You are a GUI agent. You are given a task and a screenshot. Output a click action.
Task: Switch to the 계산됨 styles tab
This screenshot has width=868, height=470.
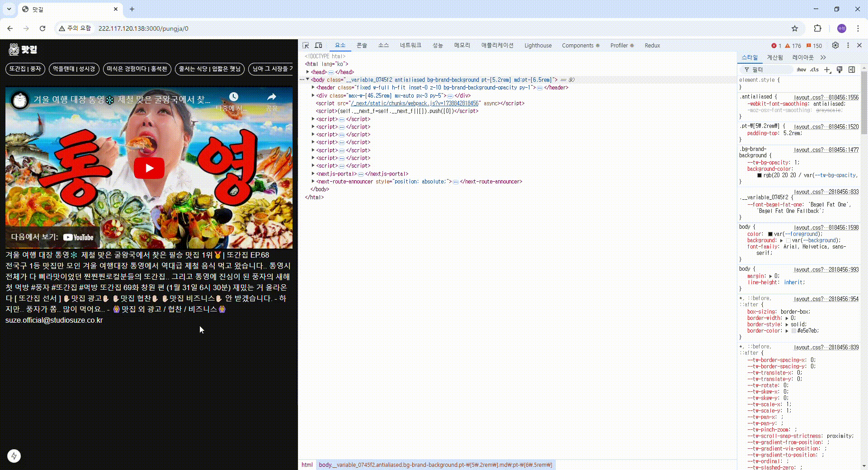(x=775, y=57)
